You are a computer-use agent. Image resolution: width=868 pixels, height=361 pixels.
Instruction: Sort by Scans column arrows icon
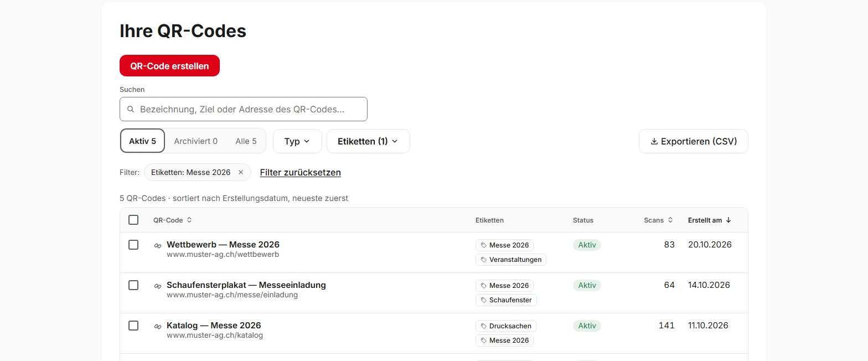(670, 220)
